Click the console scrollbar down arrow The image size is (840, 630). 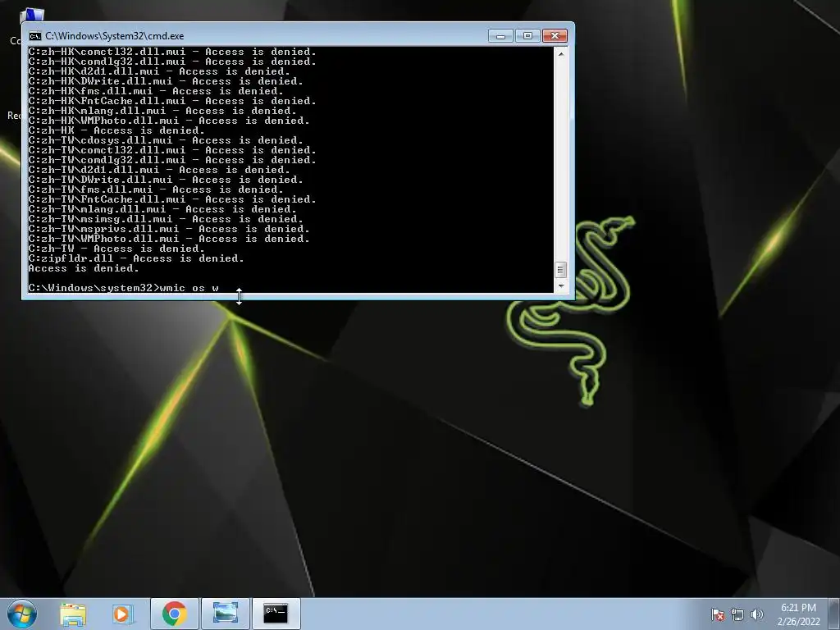pos(560,286)
